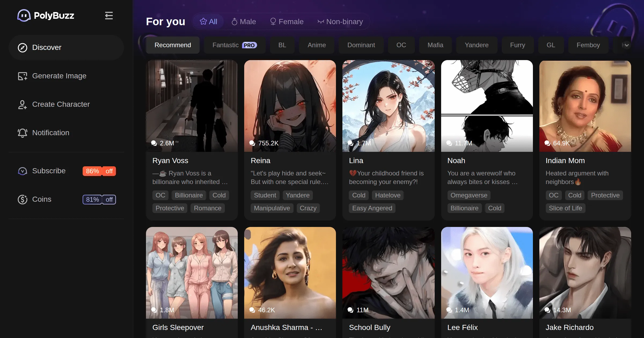Open the Yandere category tab
This screenshot has width=644, height=338.
click(477, 45)
